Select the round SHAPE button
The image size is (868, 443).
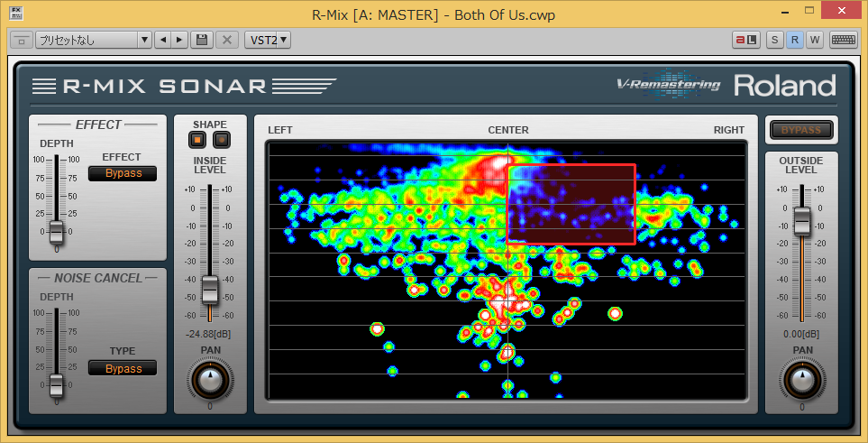click(222, 140)
